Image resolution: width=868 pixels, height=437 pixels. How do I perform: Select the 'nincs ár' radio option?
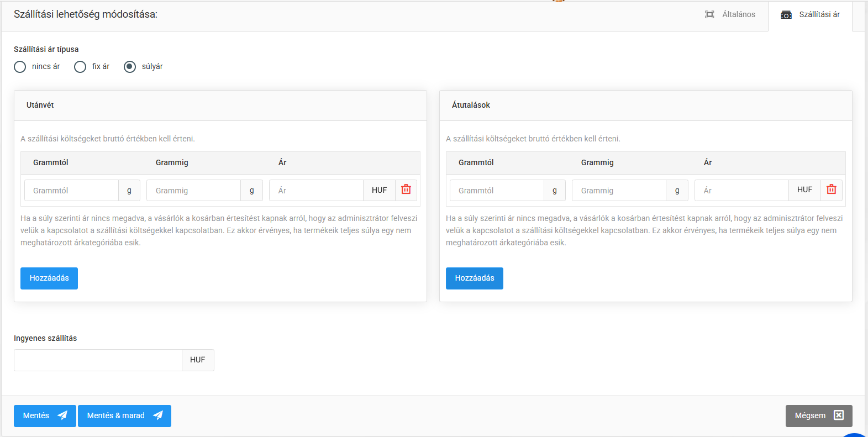click(20, 67)
